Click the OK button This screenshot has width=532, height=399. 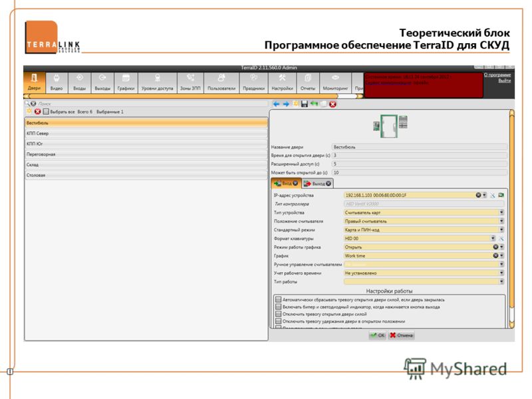[x=377, y=335]
